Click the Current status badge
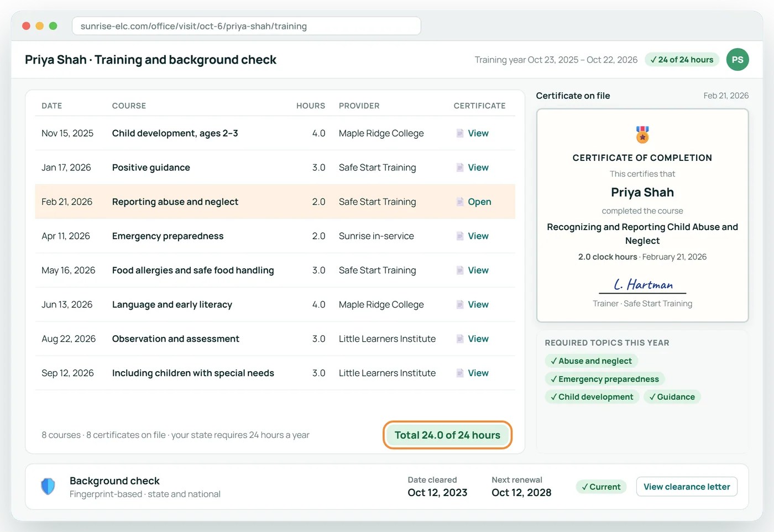This screenshot has height=532, width=774. [601, 487]
